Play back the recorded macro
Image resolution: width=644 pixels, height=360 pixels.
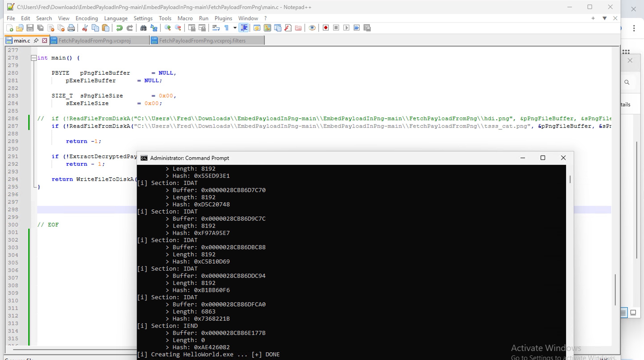point(346,28)
